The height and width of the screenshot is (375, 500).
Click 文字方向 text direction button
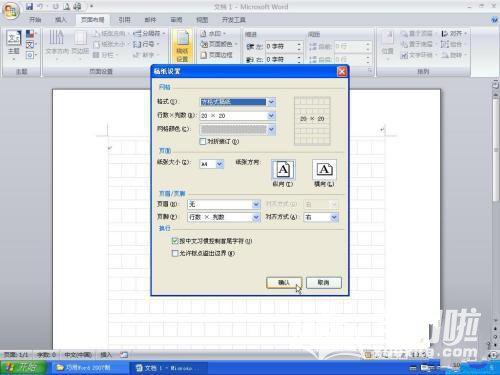57,45
